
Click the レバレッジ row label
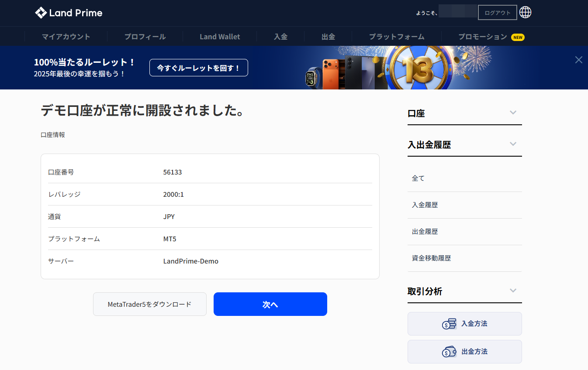click(64, 194)
